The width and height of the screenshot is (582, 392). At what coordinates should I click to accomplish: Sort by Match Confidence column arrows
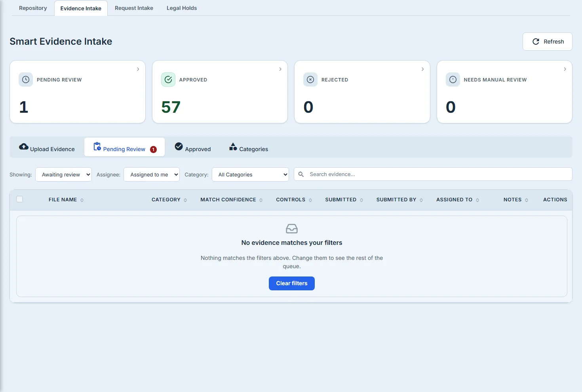(261, 200)
